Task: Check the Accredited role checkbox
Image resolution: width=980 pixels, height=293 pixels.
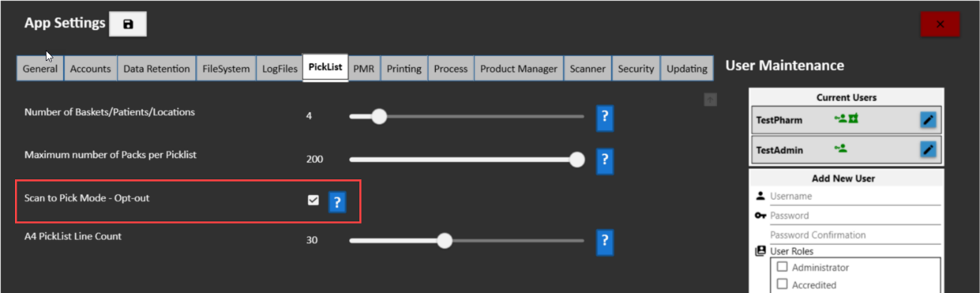Action: (782, 285)
